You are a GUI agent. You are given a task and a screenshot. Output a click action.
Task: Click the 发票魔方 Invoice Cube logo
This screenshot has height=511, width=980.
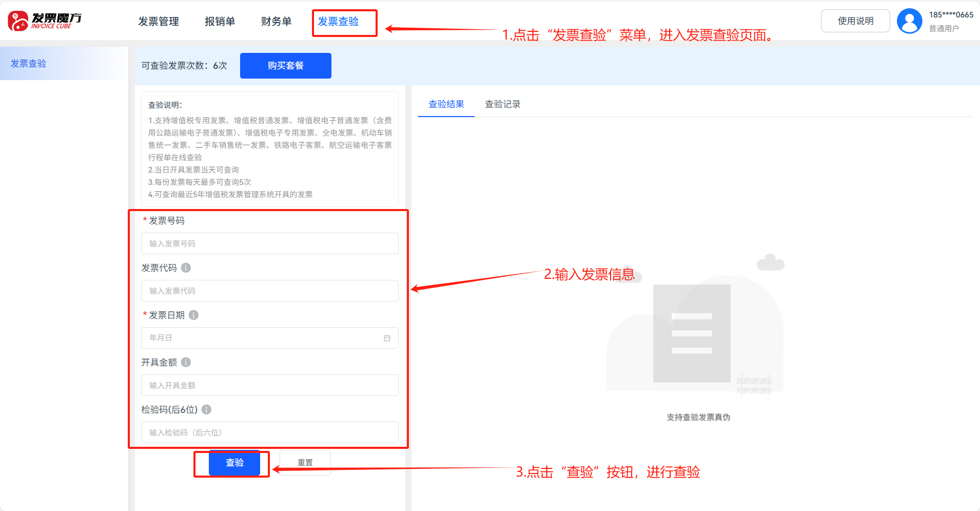point(45,21)
